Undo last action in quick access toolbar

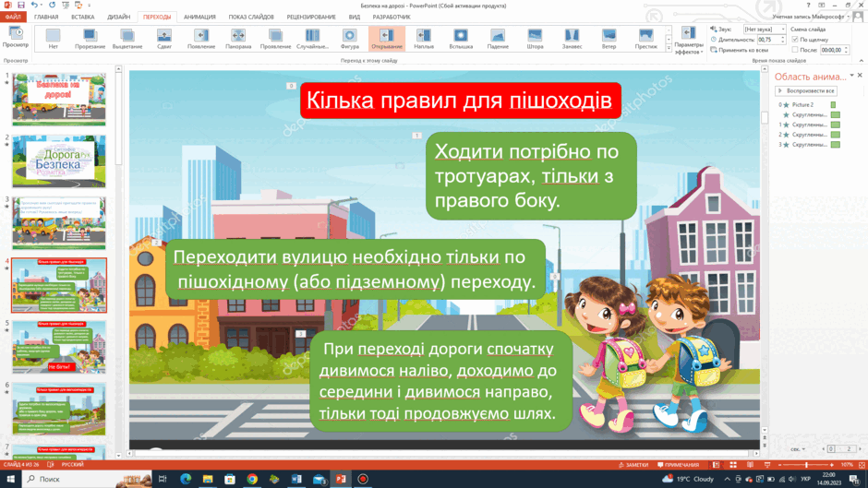click(34, 5)
